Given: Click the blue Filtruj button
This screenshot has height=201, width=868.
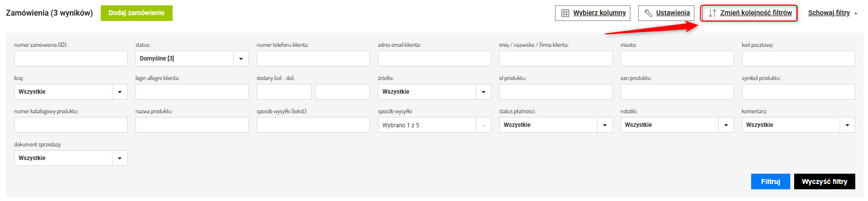Looking at the screenshot, I should click(771, 181).
